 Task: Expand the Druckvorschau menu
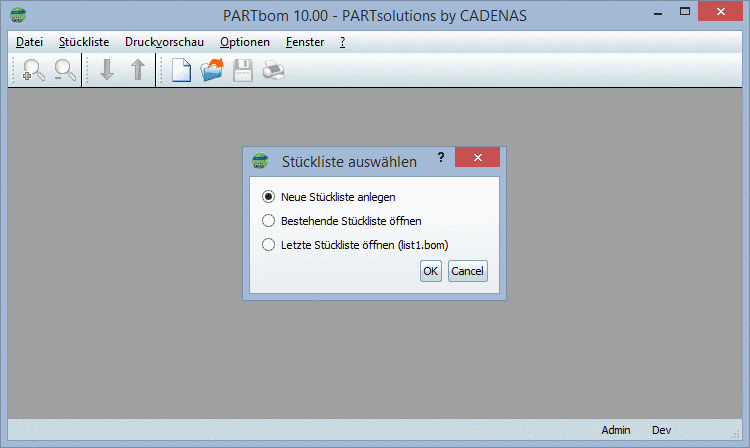pos(164,42)
